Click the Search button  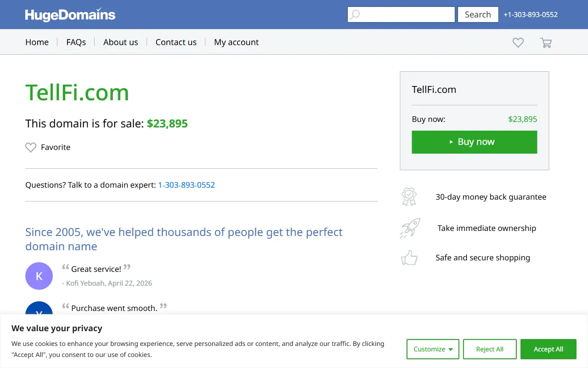pos(478,15)
